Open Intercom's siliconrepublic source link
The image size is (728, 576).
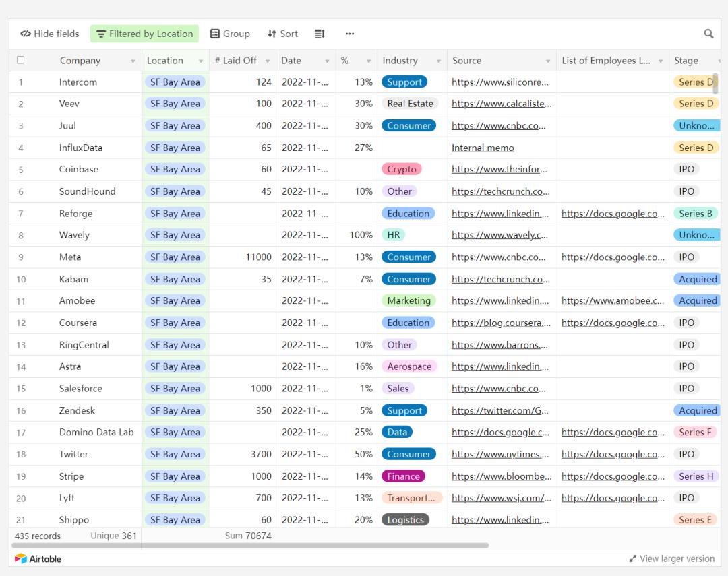pyautogui.click(x=500, y=82)
